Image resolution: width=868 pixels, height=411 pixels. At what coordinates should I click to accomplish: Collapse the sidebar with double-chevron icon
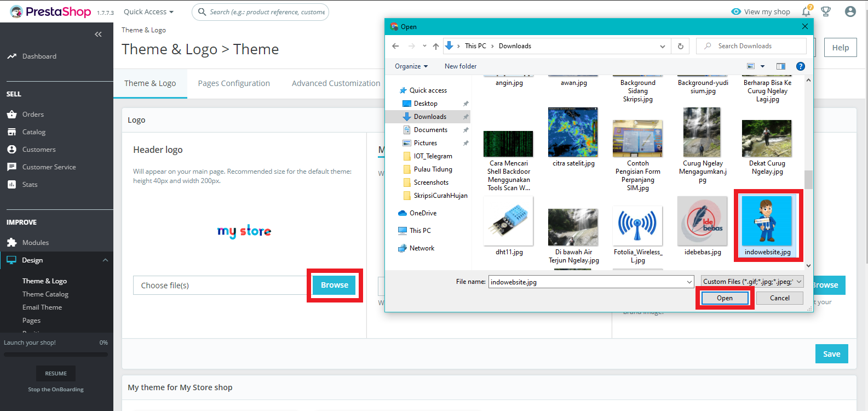98,35
